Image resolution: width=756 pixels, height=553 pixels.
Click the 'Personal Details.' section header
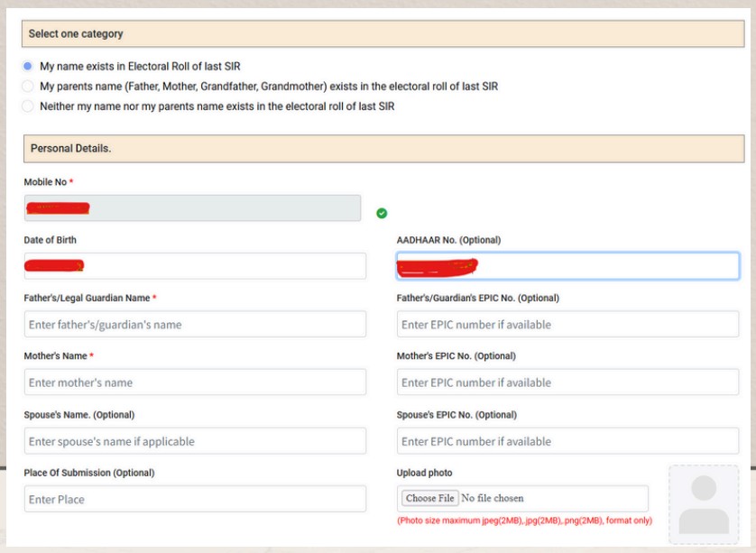383,148
